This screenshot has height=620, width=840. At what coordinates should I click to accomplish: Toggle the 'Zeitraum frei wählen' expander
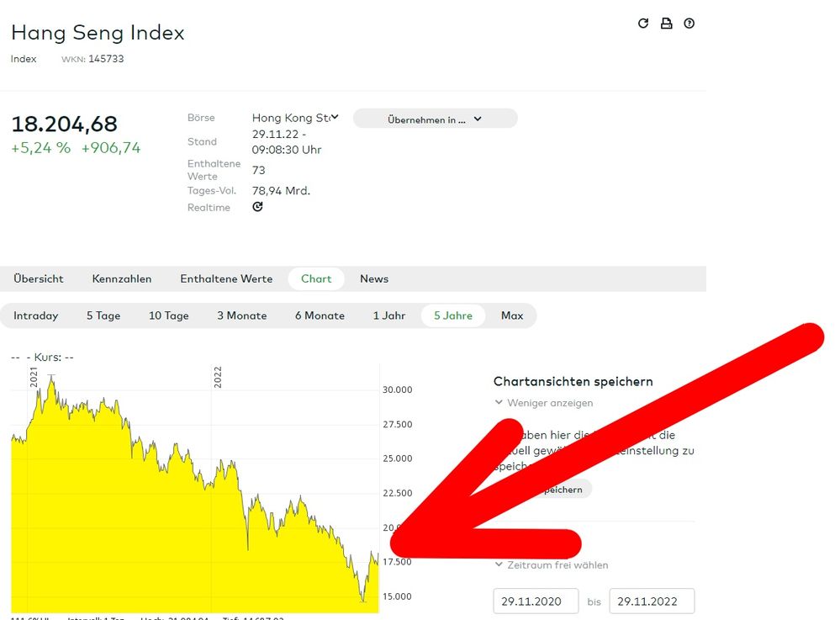551,565
